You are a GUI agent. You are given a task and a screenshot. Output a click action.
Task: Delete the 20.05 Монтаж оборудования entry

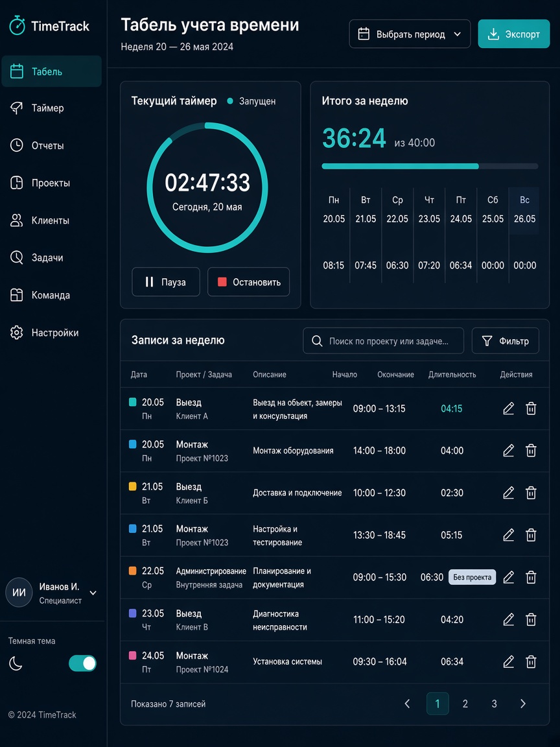point(531,451)
